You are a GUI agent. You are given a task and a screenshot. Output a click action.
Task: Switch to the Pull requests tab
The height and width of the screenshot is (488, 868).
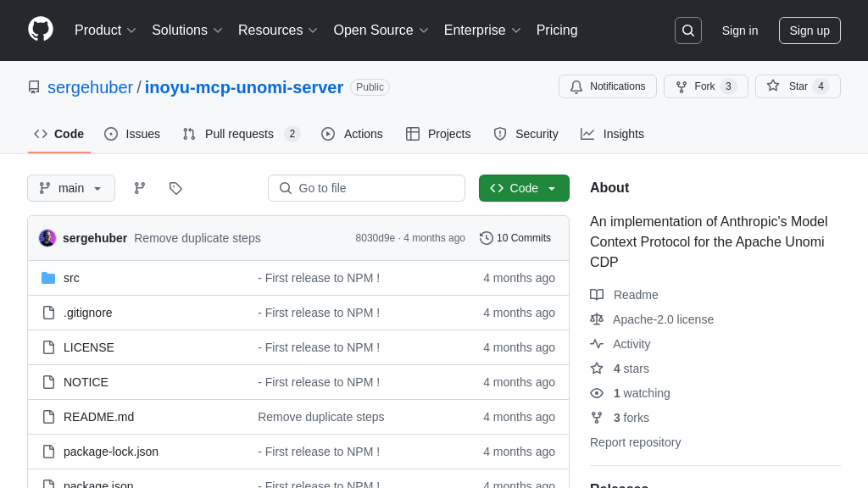[x=241, y=134]
